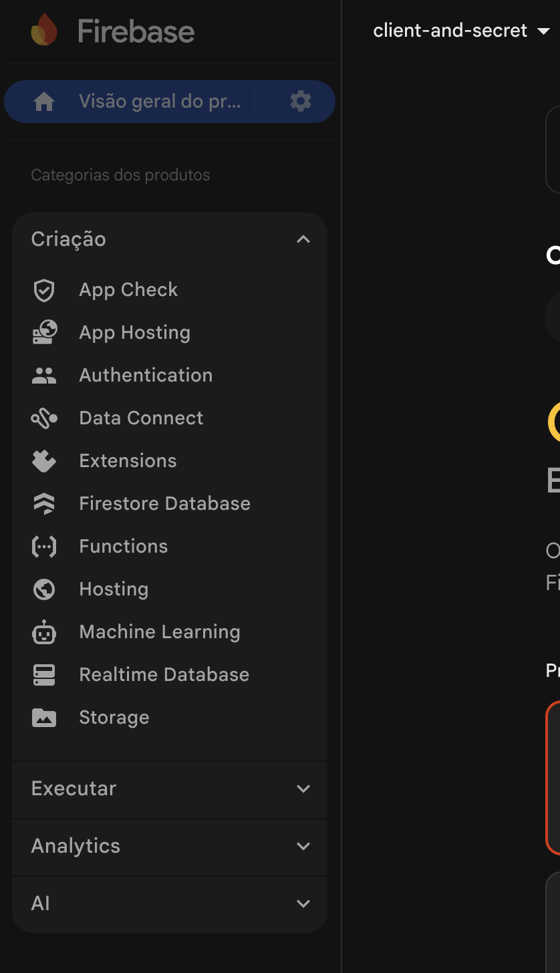Click the Functions brackets icon

(x=44, y=547)
